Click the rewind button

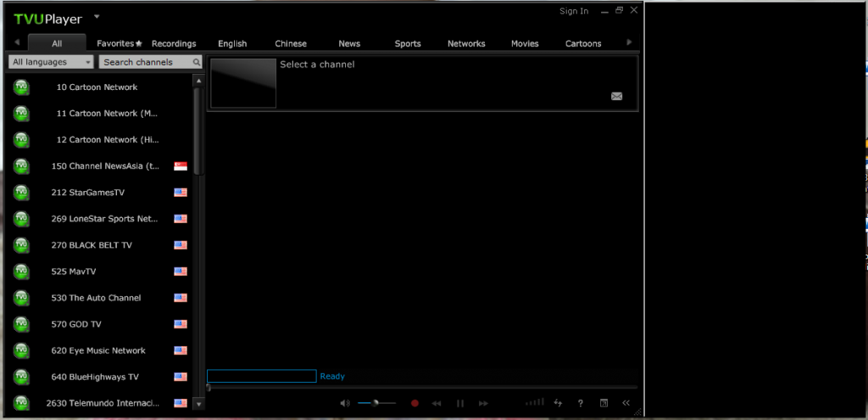tap(437, 403)
